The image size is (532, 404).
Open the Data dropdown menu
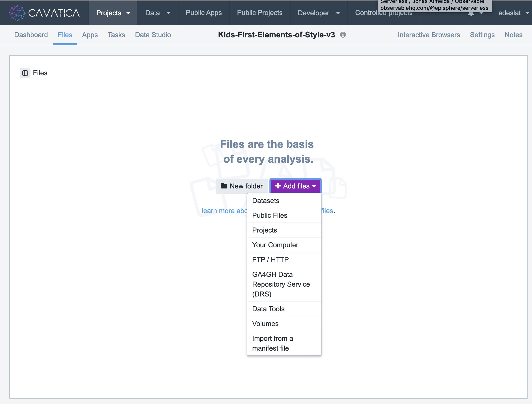pos(158,13)
